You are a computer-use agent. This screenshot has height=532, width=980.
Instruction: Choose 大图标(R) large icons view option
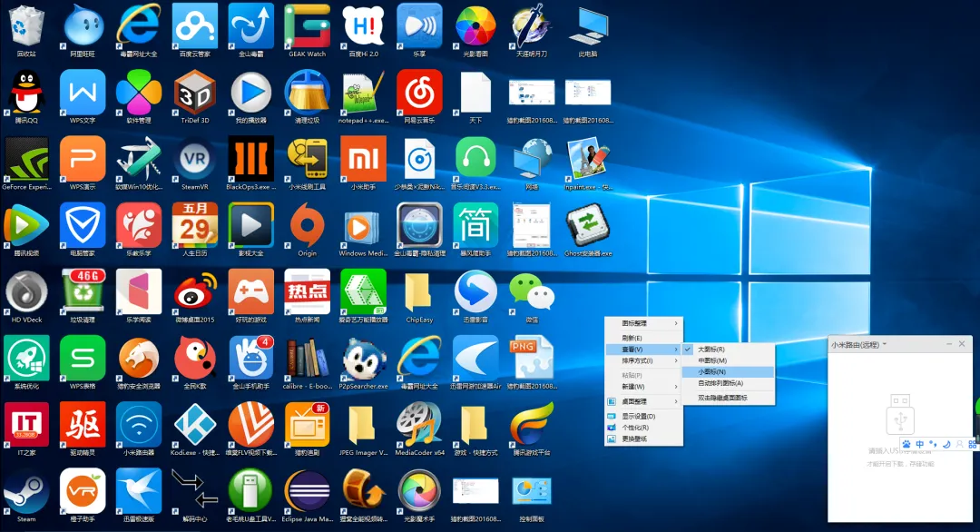click(x=729, y=350)
